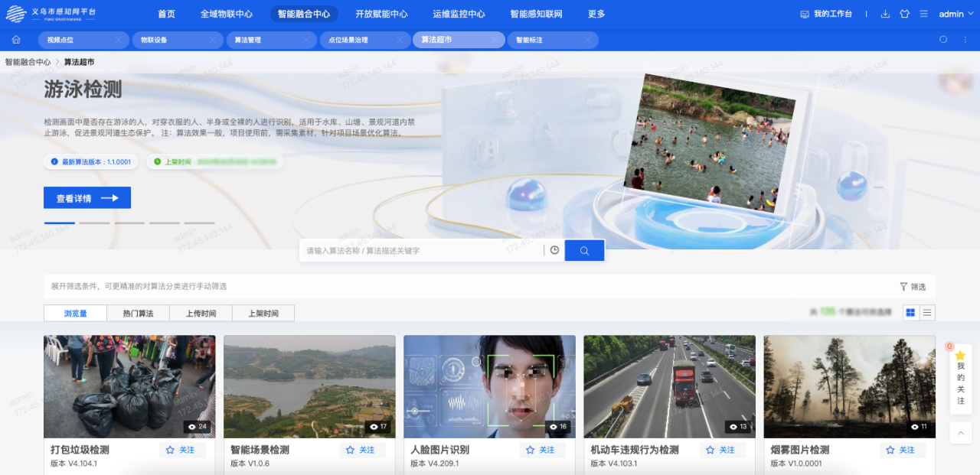Screen dimensions: 980x475
Task: Open 我的关注 star favorites panel
Action: (960, 377)
